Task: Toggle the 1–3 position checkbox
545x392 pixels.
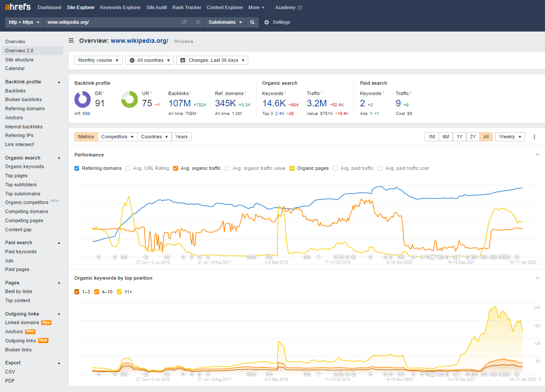Action: click(x=77, y=292)
